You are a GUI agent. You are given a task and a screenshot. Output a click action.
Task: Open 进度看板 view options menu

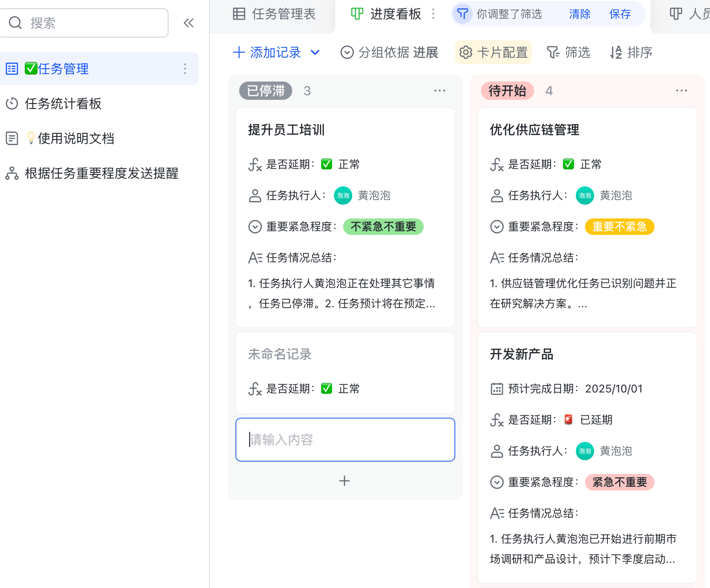point(433,14)
